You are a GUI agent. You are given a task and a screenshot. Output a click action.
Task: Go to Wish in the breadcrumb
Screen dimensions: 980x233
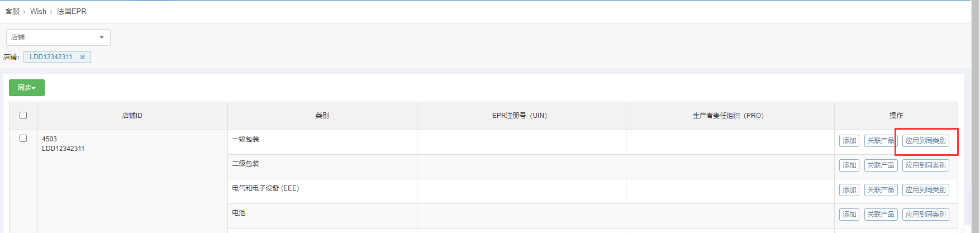(38, 11)
